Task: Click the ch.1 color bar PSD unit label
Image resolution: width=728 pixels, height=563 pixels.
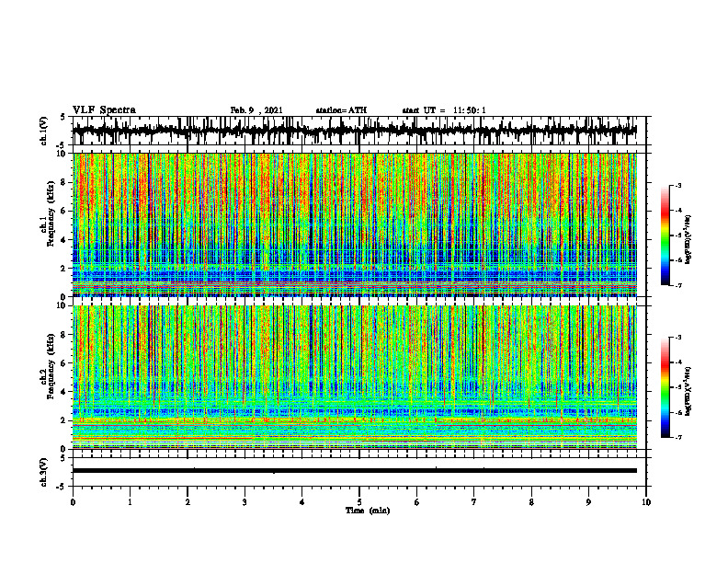Action: click(x=688, y=240)
